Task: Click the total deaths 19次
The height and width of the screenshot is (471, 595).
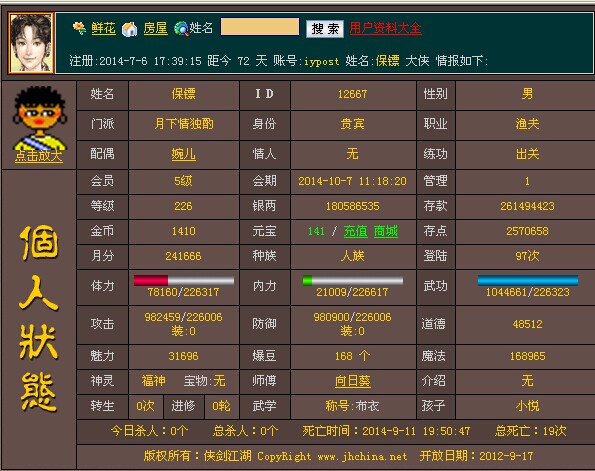Action: (x=555, y=431)
